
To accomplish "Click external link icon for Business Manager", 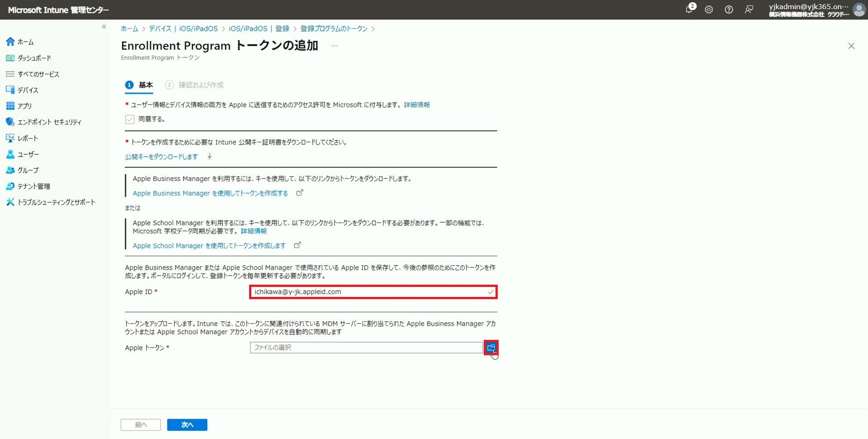I will coord(299,193).
